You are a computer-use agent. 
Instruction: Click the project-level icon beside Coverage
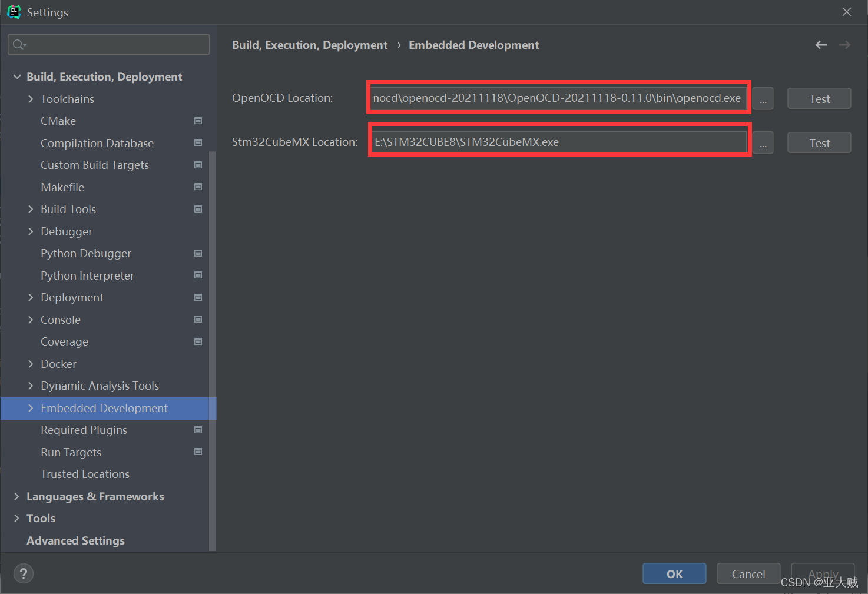198,341
